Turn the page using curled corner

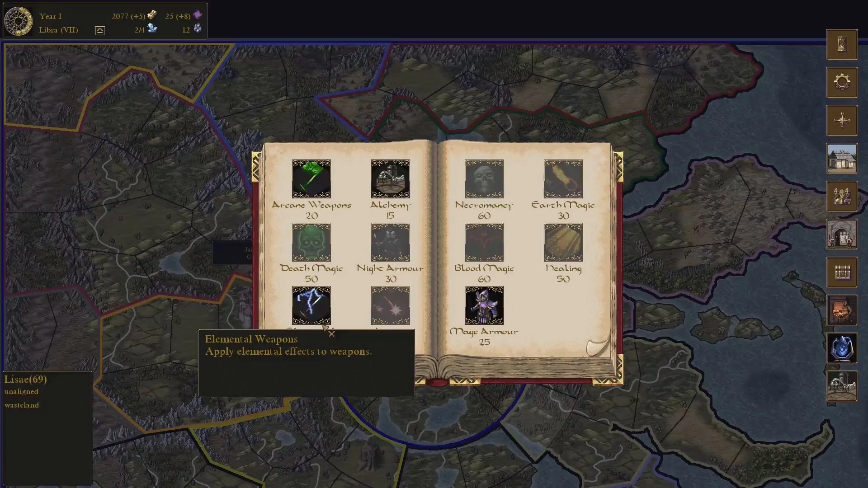[598, 346]
